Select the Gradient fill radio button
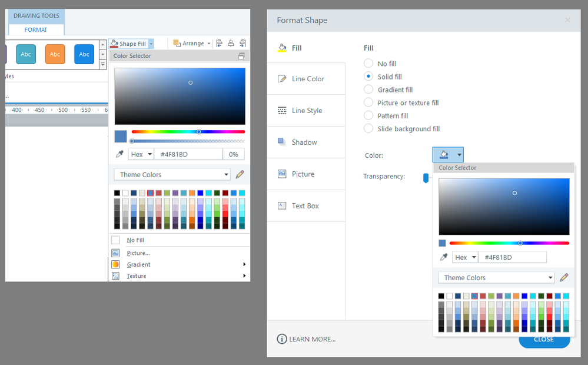This screenshot has height=365, width=588. click(x=368, y=89)
